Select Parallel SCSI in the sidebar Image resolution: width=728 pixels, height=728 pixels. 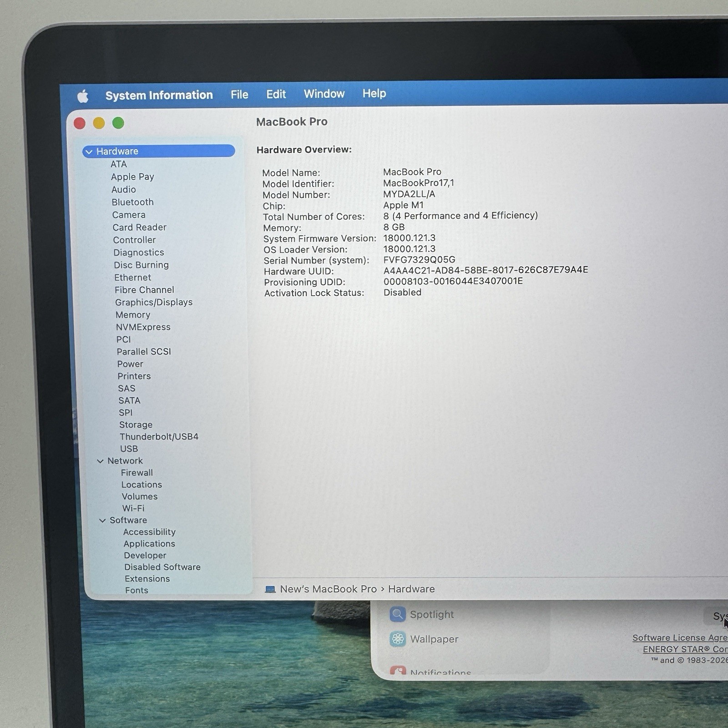(144, 352)
